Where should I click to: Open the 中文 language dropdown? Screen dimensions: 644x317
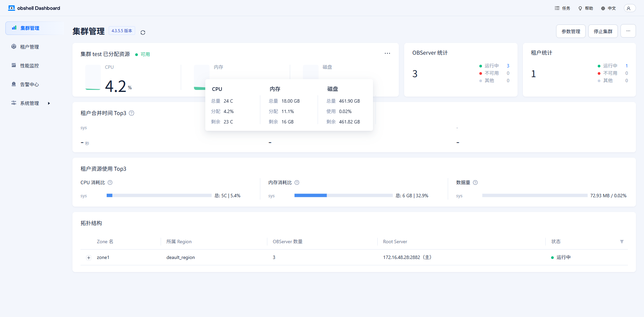point(608,8)
